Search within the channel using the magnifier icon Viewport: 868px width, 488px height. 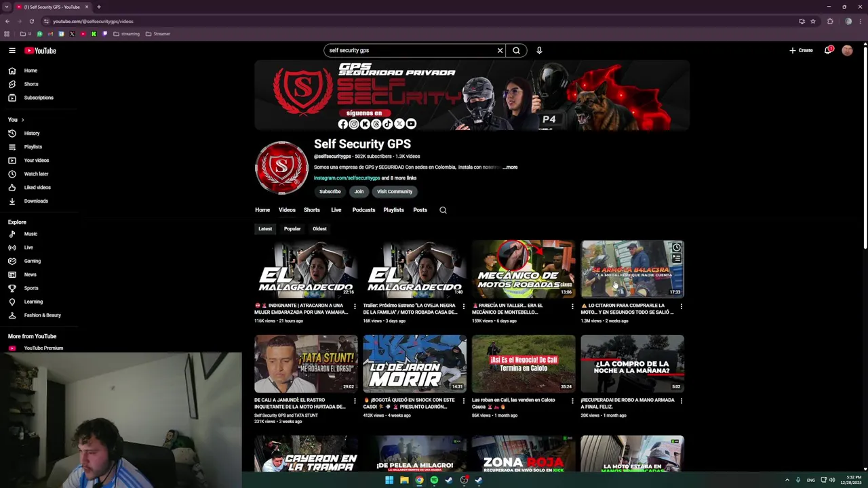[443, 210]
